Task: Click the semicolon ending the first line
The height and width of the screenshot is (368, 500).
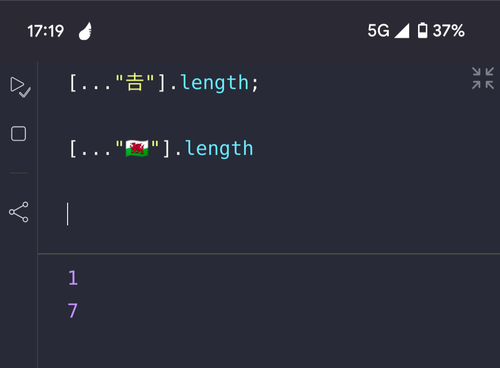Action: (255, 84)
